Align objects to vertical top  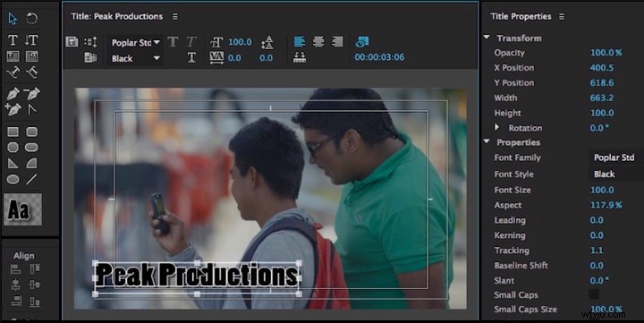[35, 269]
